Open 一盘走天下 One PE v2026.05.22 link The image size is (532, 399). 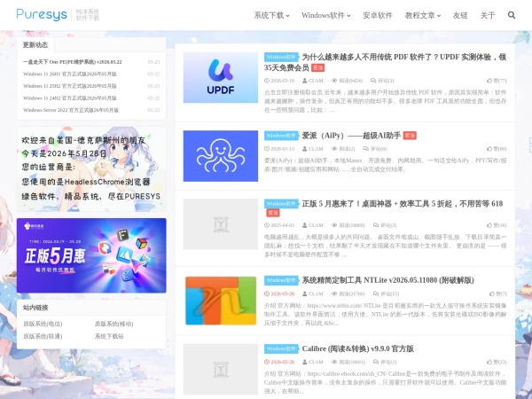tap(73, 62)
